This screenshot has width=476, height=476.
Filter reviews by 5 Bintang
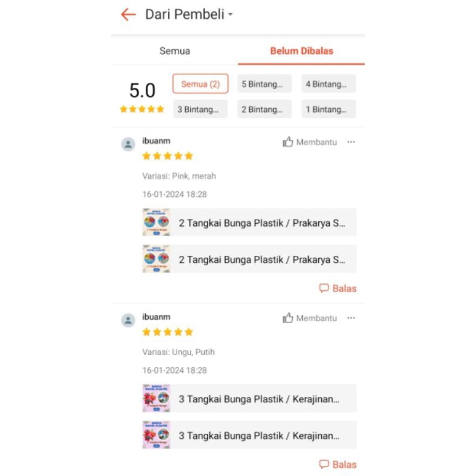(264, 84)
